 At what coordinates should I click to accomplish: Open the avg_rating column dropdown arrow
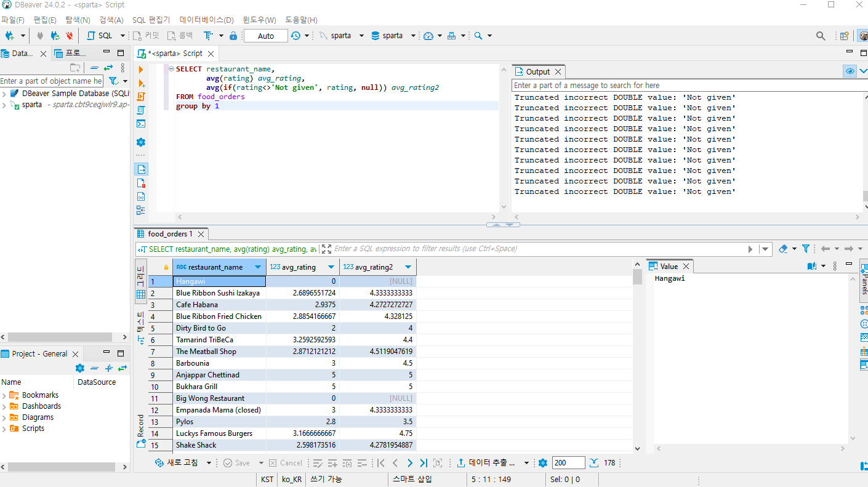coord(331,267)
